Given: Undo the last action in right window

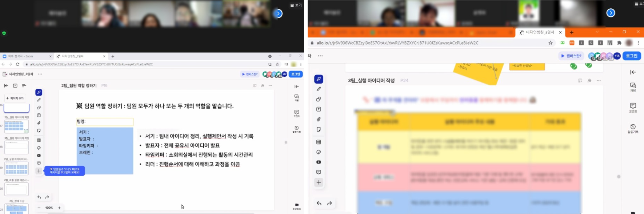Looking at the screenshot, I should [319, 203].
